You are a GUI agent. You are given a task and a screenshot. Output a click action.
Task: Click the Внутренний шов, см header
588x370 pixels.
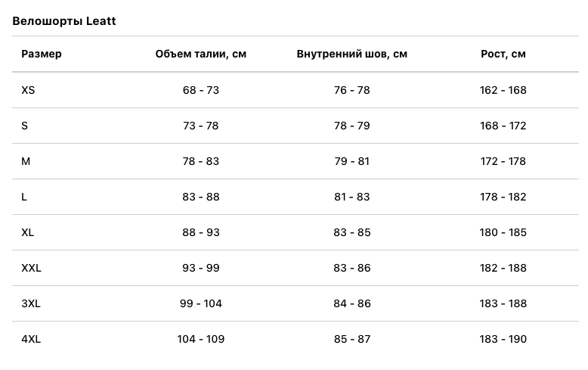click(352, 54)
